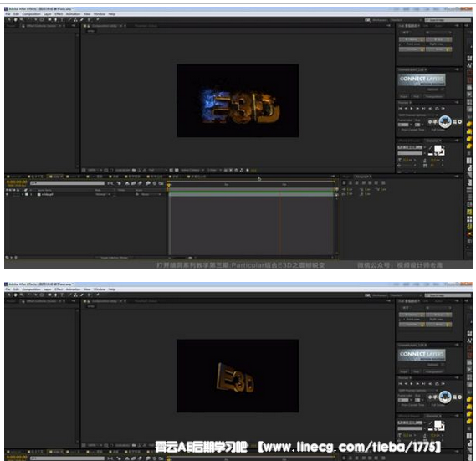Viewport: 476px width, 461px height.
Task: Open Window menu in upper After Effects window
Action: 100,14
